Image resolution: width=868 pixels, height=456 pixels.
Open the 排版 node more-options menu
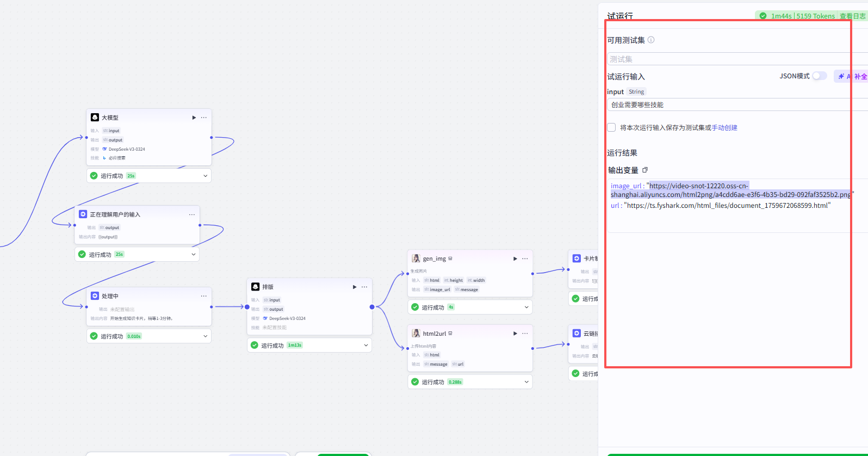pyautogui.click(x=364, y=287)
